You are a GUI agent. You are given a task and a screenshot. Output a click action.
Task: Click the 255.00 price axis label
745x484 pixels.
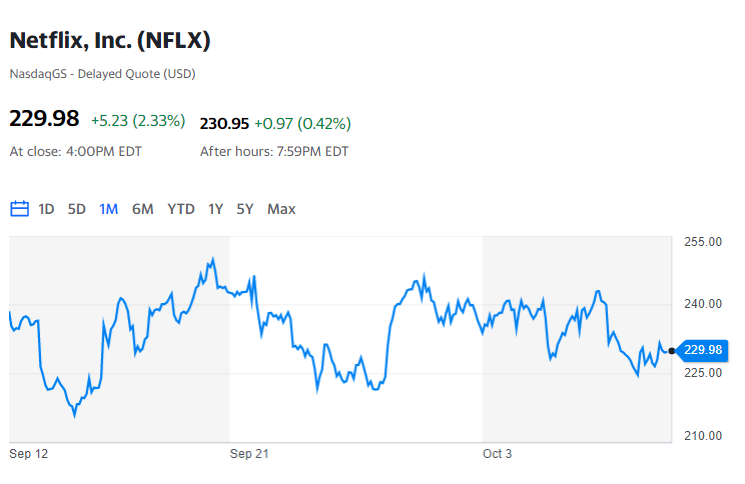click(703, 242)
